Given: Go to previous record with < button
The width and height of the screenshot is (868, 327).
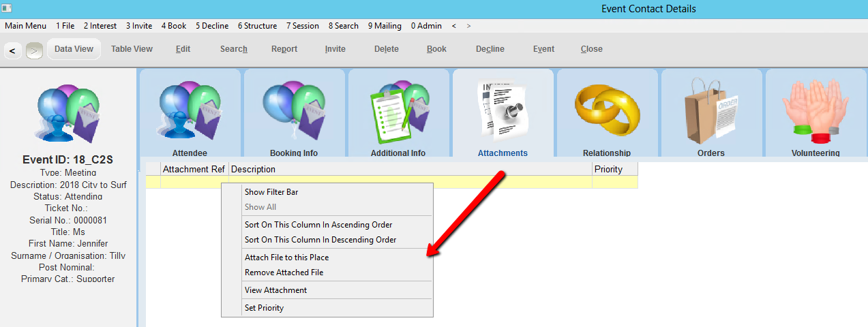Looking at the screenshot, I should pyautogui.click(x=12, y=50).
